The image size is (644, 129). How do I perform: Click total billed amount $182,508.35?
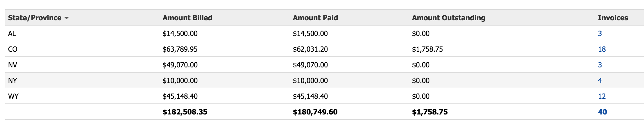185,112
